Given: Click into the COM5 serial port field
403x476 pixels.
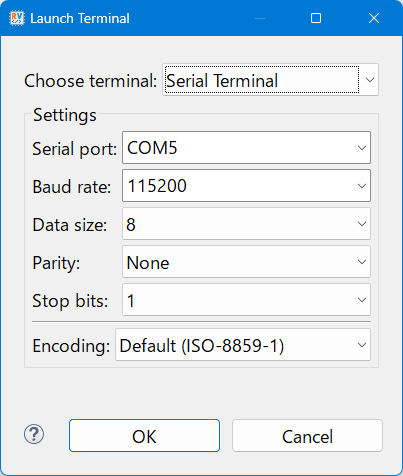Looking at the screenshot, I should click(x=246, y=148).
